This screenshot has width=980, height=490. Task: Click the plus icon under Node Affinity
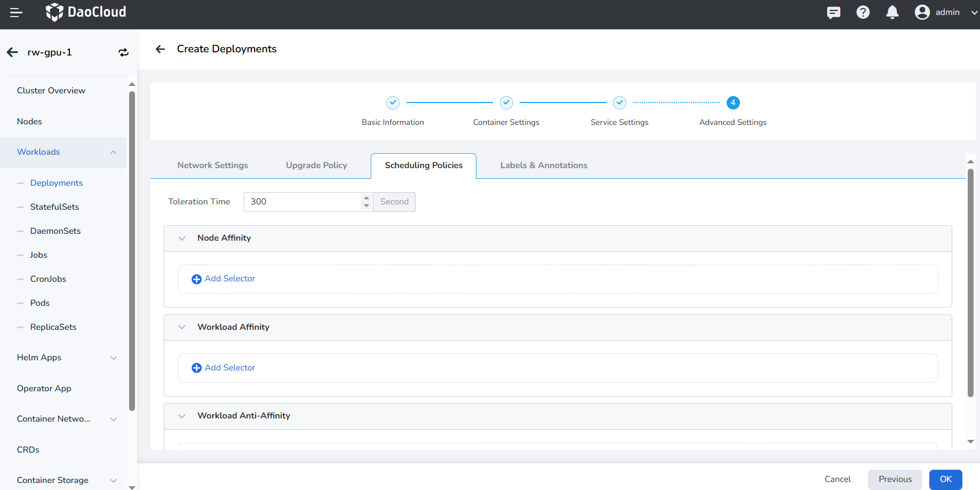(x=196, y=279)
